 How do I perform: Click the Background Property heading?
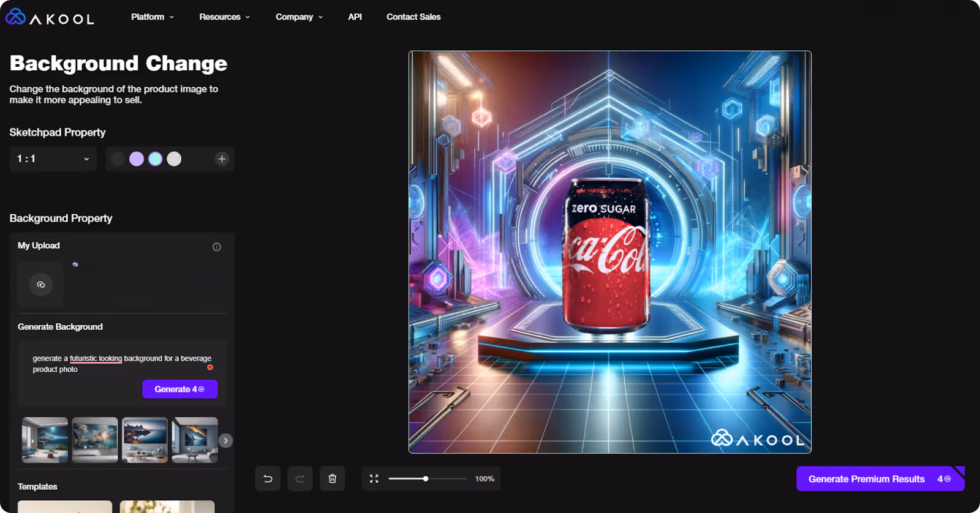point(61,219)
